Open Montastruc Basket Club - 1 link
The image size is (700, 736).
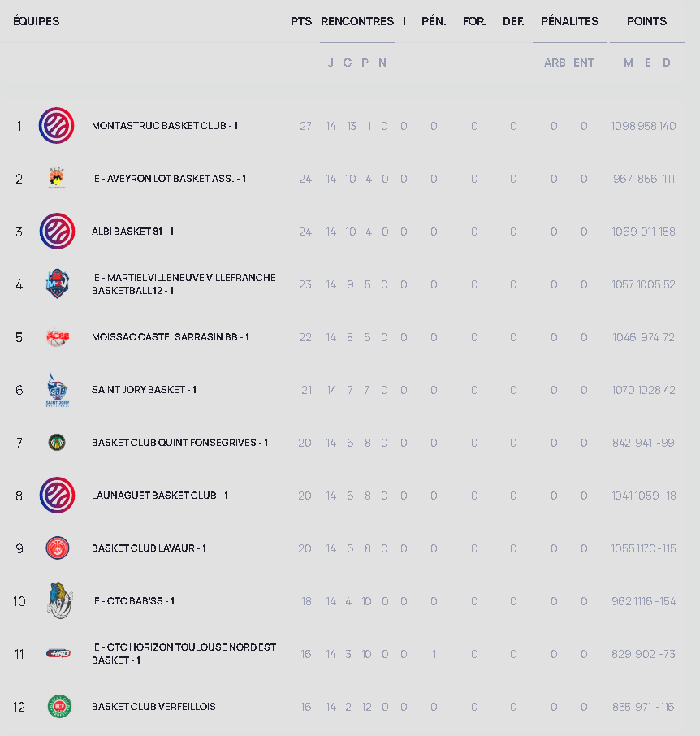pyautogui.click(x=165, y=126)
